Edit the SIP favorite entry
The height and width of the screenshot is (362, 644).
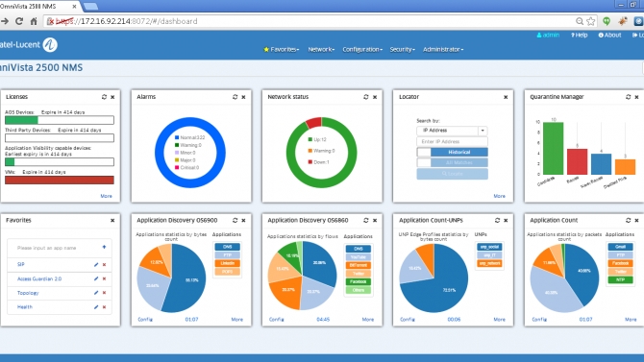coord(96,265)
